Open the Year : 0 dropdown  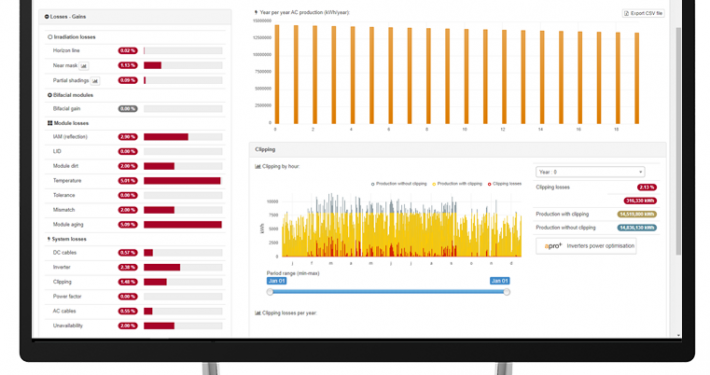590,172
